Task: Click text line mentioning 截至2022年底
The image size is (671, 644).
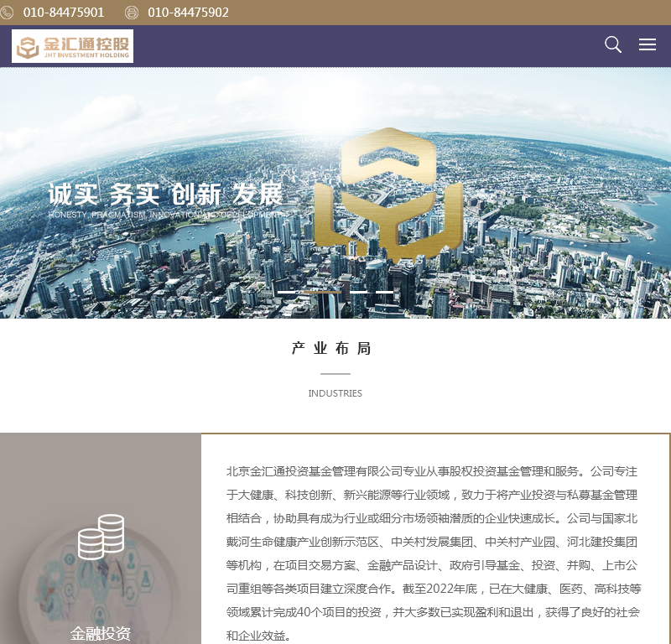Action: (x=434, y=589)
